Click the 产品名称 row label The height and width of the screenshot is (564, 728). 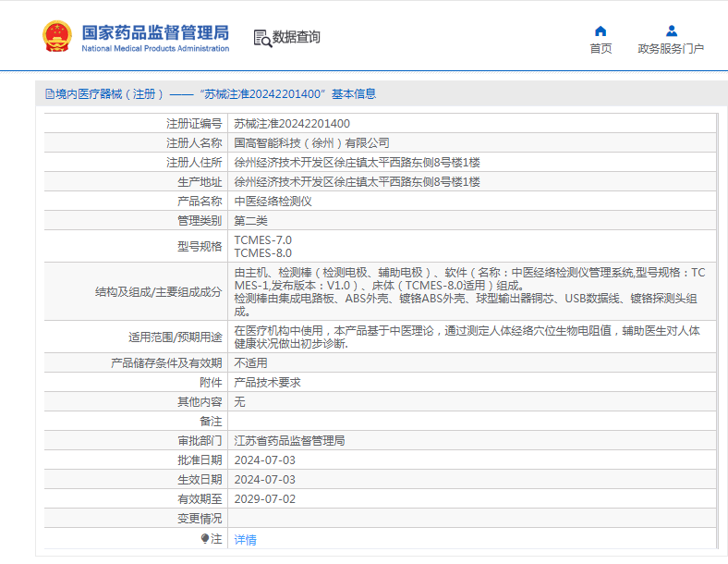pos(200,202)
